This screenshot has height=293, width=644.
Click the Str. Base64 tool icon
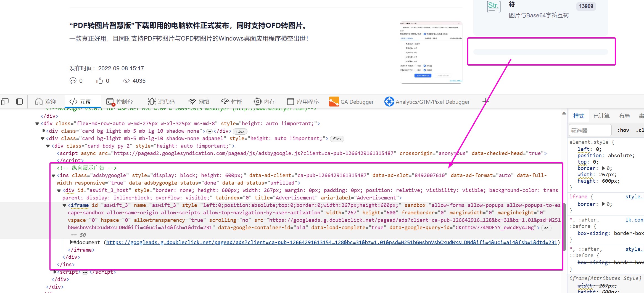(493, 7)
